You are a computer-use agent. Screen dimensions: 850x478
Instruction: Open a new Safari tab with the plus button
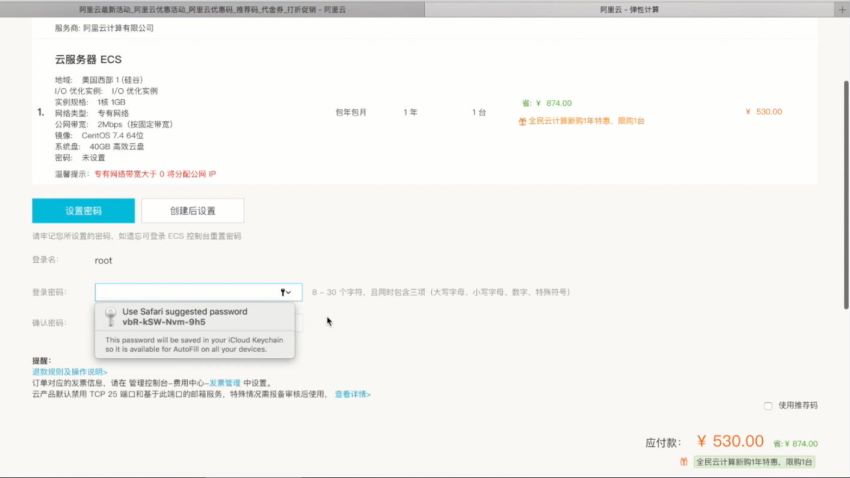tap(842, 9)
